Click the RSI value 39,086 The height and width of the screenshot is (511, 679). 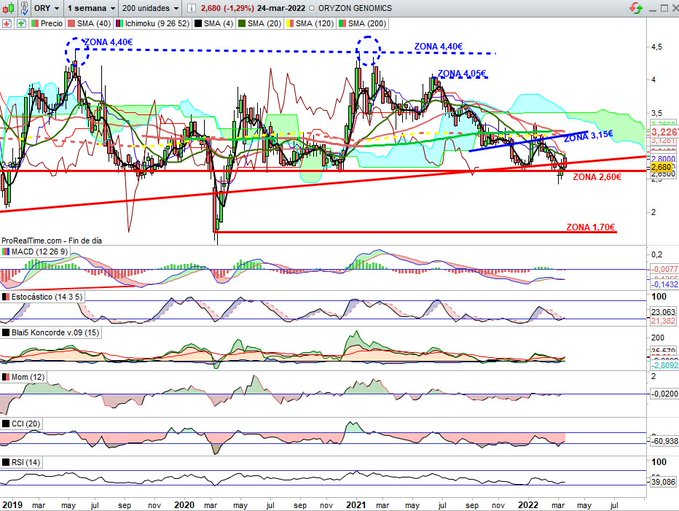tap(664, 482)
